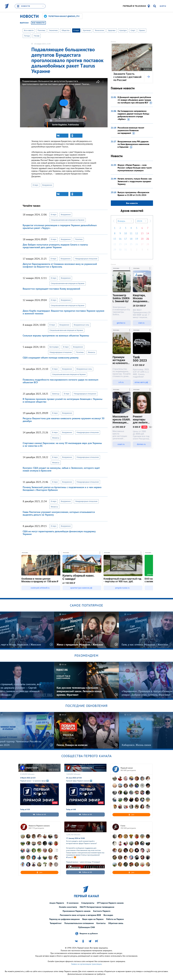The width and height of the screenshot is (173, 980).
Task: Open the 2024 year dropdown in the archive
Action: 142,221
